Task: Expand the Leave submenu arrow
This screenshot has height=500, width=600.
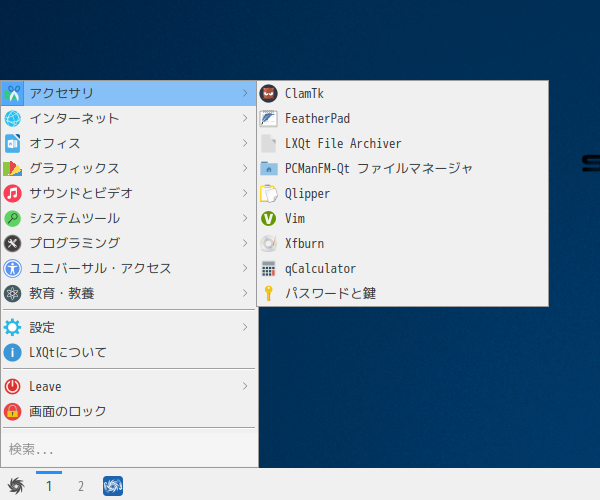Action: (x=245, y=386)
